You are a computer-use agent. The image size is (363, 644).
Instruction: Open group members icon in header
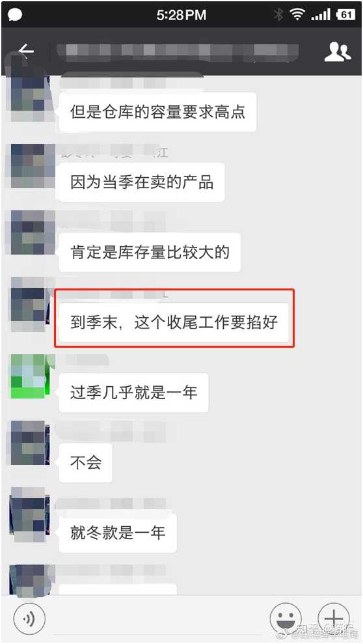point(338,51)
